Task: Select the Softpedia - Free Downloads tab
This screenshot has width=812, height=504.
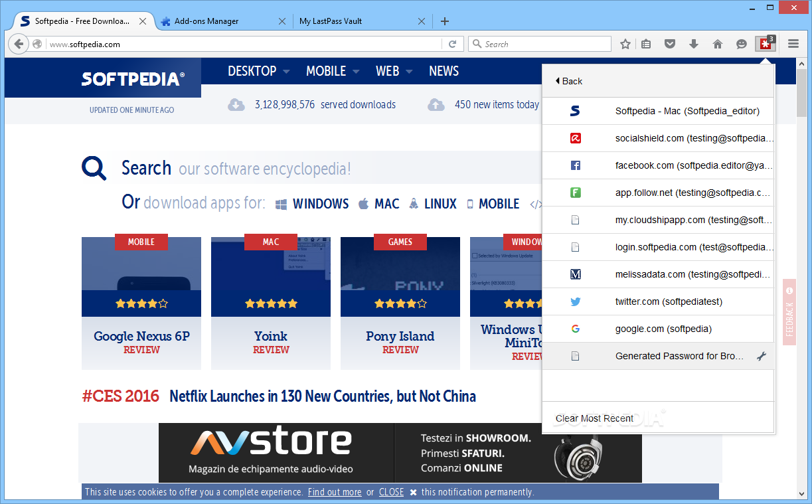Action: [x=84, y=21]
